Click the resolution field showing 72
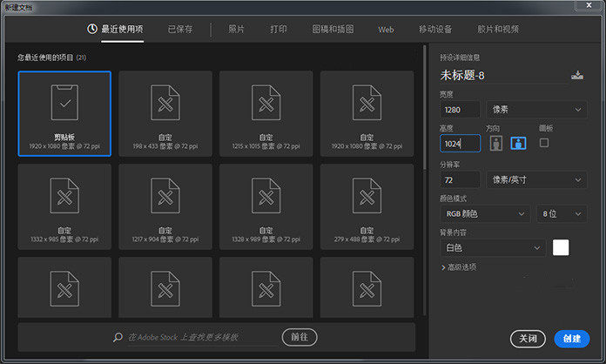 click(461, 180)
